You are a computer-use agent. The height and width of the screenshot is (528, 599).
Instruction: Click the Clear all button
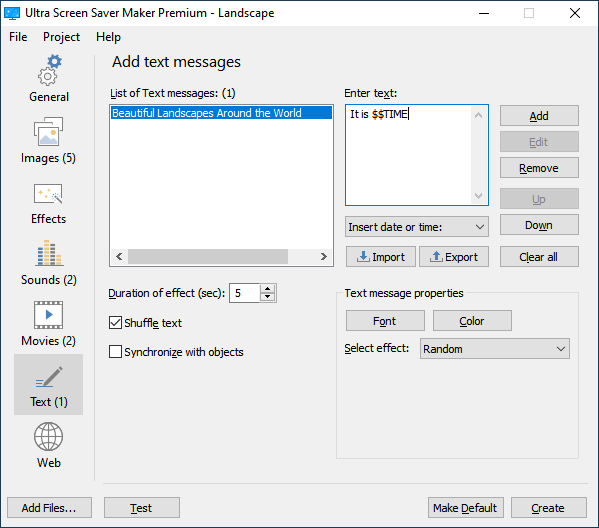click(539, 257)
